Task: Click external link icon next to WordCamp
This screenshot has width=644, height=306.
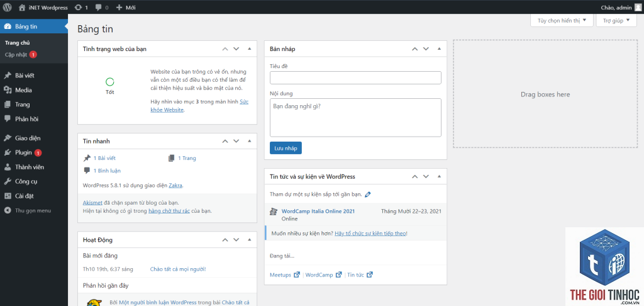Action: pos(339,275)
